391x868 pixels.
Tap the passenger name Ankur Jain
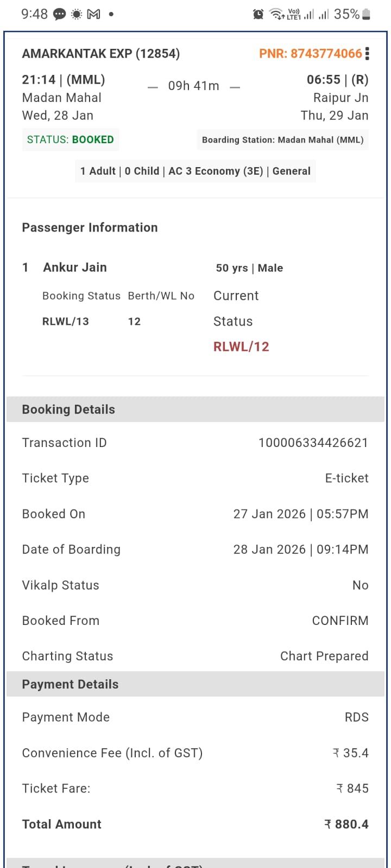click(75, 267)
